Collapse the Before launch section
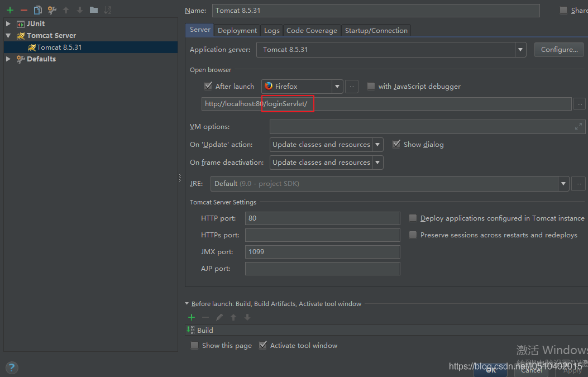Viewport: 588px width, 377px height. tap(187, 303)
